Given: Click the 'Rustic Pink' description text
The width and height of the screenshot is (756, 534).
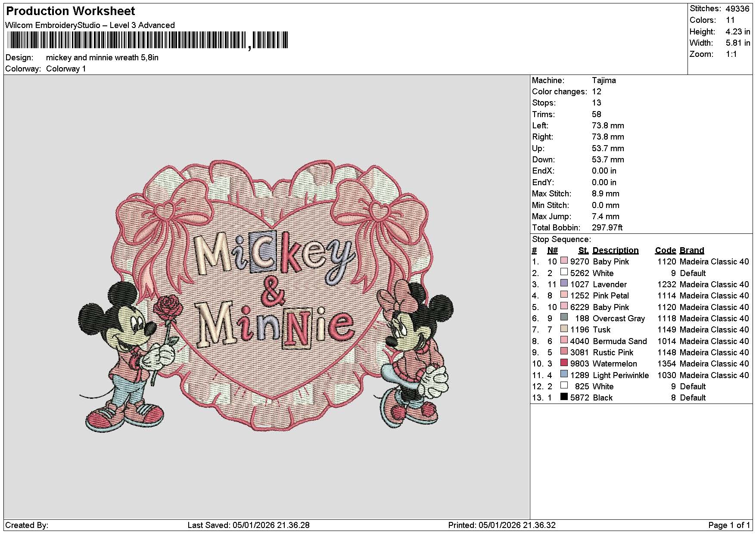Looking at the screenshot, I should (x=613, y=352).
